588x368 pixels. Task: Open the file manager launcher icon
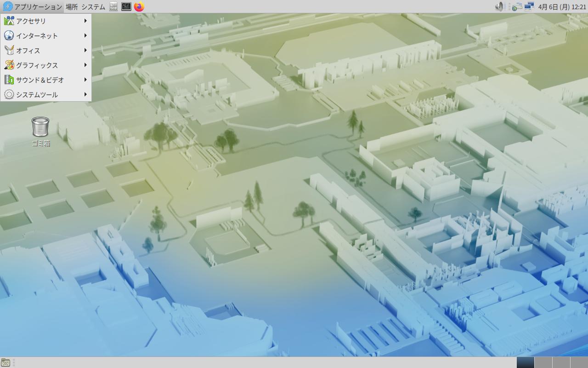113,6
